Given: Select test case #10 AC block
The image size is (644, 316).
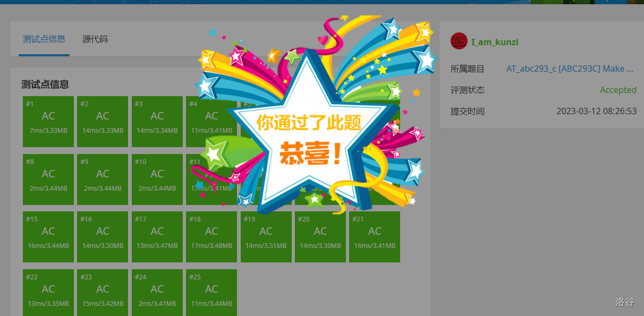Looking at the screenshot, I should [157, 180].
